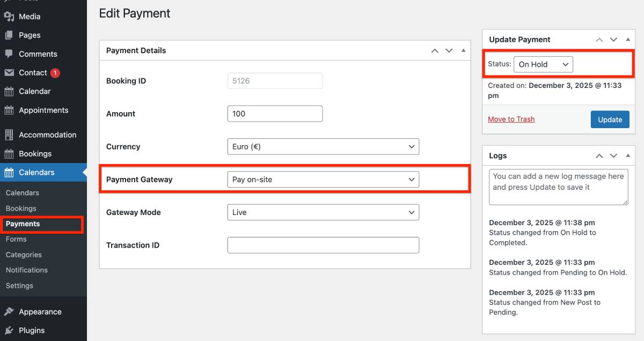The height and width of the screenshot is (341, 644).
Task: Toggle the Logs panel collapse arrow
Action: click(x=628, y=156)
